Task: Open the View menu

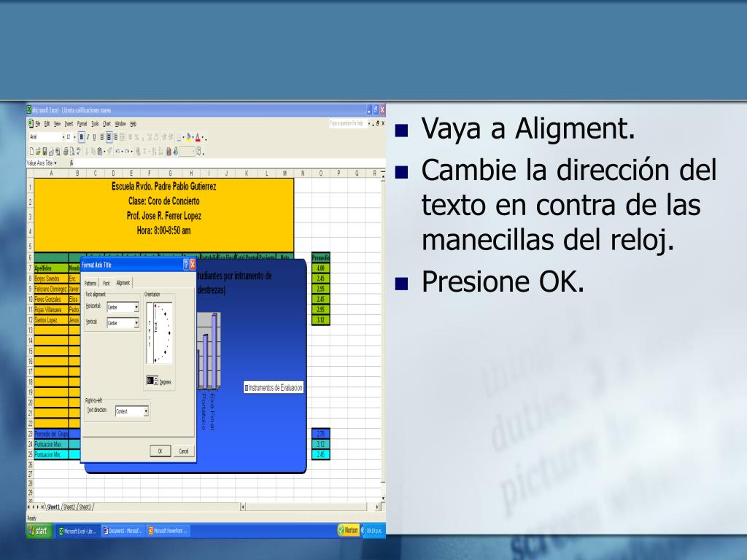Action: point(57,124)
